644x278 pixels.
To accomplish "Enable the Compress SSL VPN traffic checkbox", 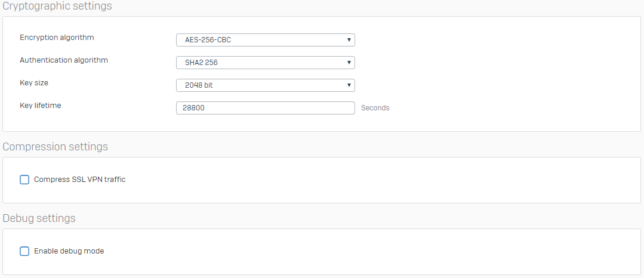I will pos(24,180).
